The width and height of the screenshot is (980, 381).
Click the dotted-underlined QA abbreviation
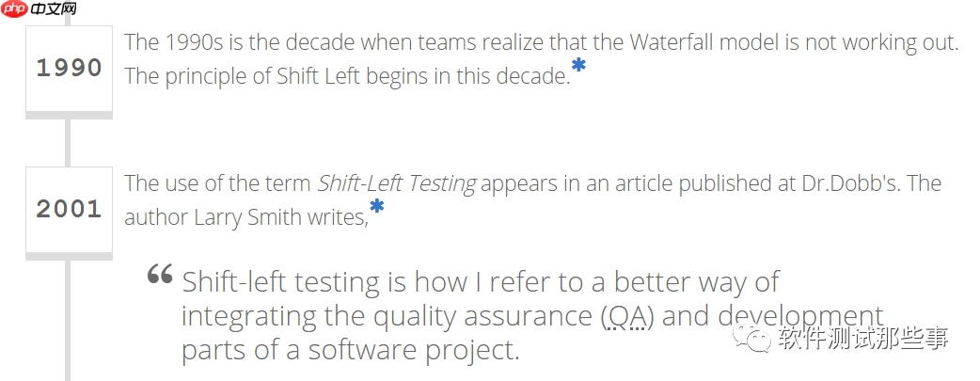click(626, 315)
